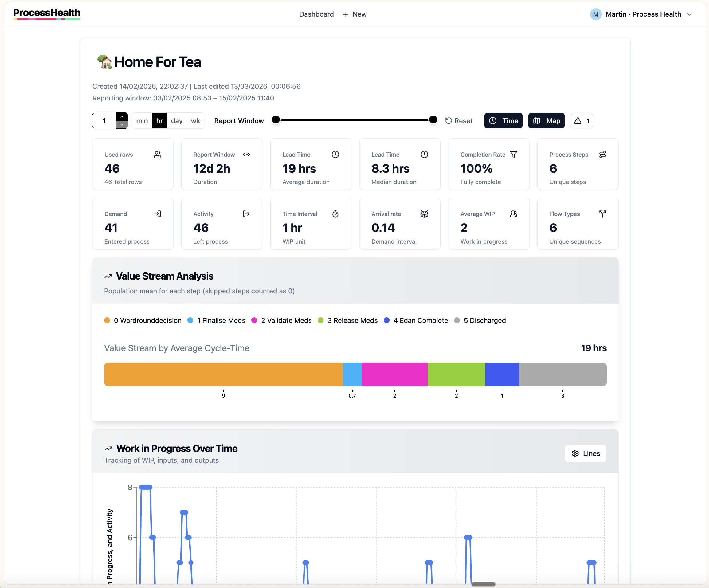Click the M user avatar
Image resolution: width=709 pixels, height=588 pixels.
tap(596, 14)
